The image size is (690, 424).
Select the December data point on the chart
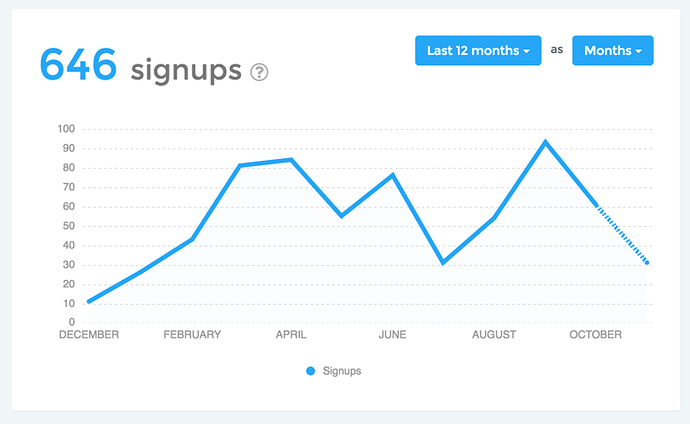point(89,302)
